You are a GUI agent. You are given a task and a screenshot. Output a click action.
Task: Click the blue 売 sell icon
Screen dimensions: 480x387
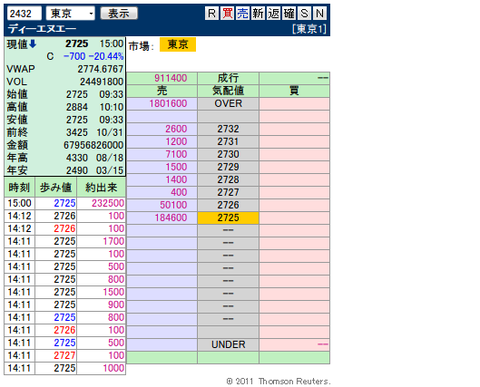click(x=242, y=13)
